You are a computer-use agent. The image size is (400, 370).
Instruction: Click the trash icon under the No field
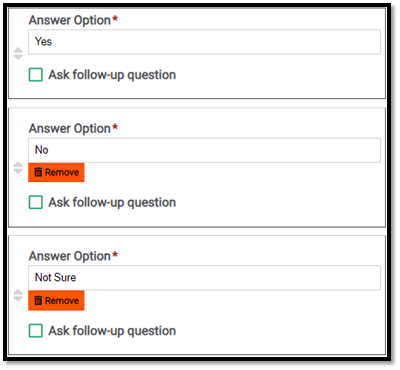click(x=38, y=172)
